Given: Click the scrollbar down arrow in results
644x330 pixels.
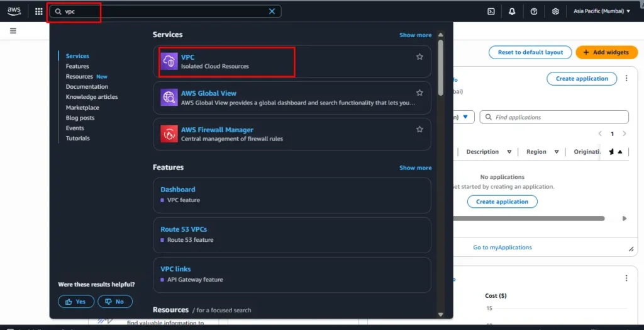Looking at the screenshot, I should [x=441, y=314].
